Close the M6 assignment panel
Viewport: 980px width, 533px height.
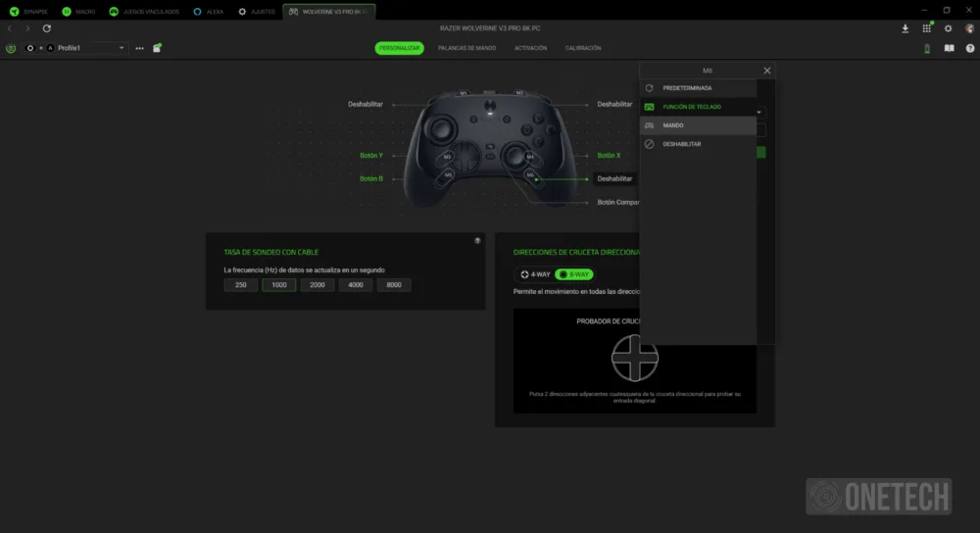point(767,71)
